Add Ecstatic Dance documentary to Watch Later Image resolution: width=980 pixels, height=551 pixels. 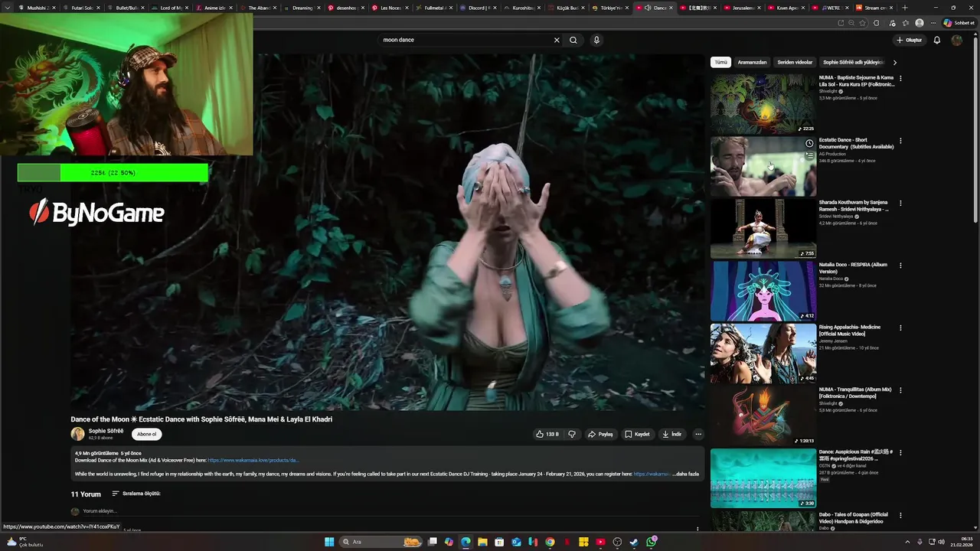coord(808,144)
